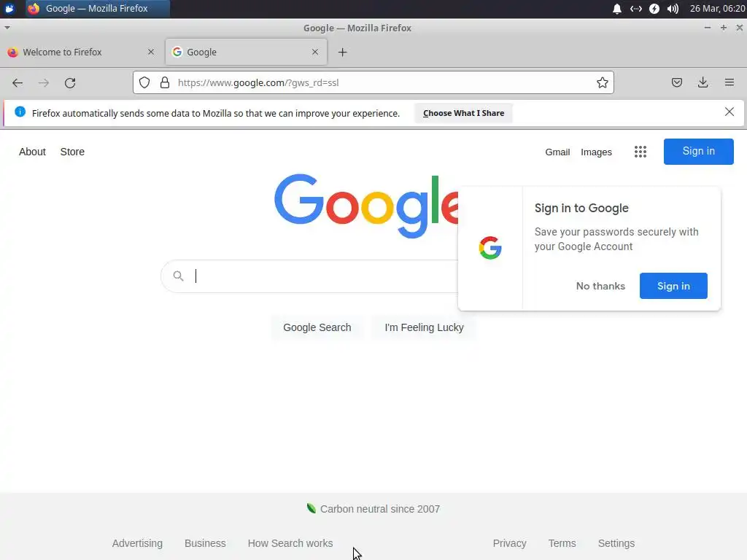
Task: Open the Xfce applications menu icon
Action: [x=9, y=9]
